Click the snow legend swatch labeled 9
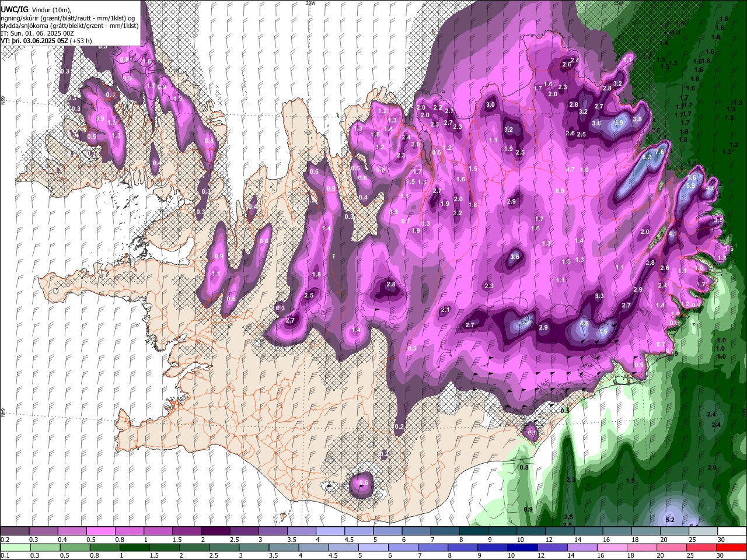The image size is (747, 560). (x=502, y=531)
